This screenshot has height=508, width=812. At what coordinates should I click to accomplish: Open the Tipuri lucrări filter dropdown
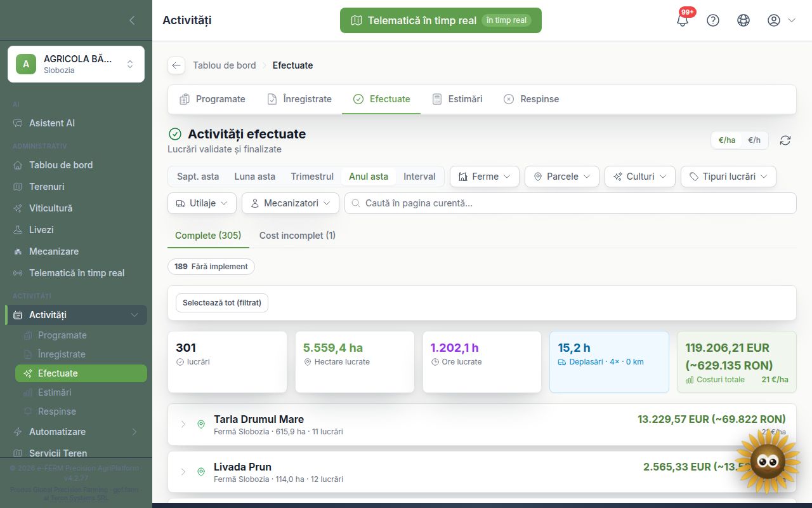click(x=728, y=177)
